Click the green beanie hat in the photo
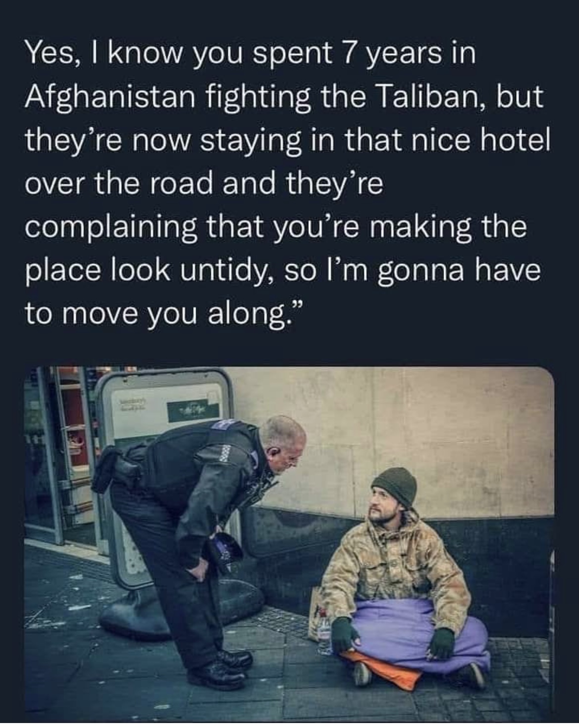The image size is (579, 728). (x=396, y=487)
